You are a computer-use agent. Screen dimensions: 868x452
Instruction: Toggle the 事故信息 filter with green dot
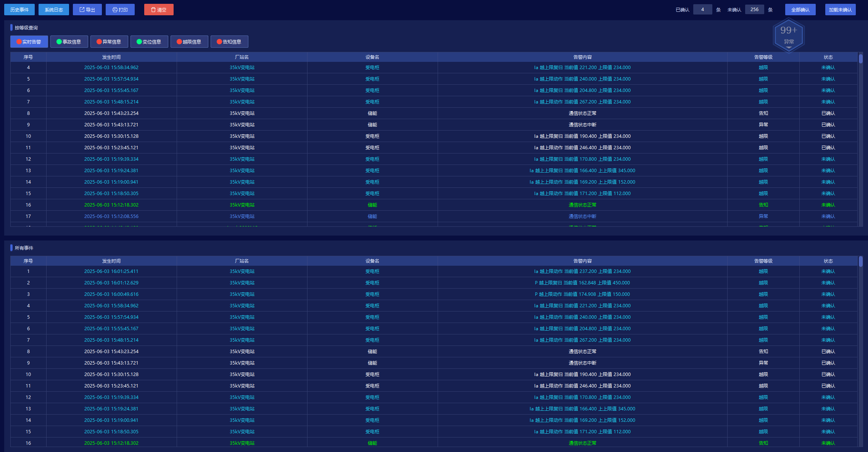[69, 42]
